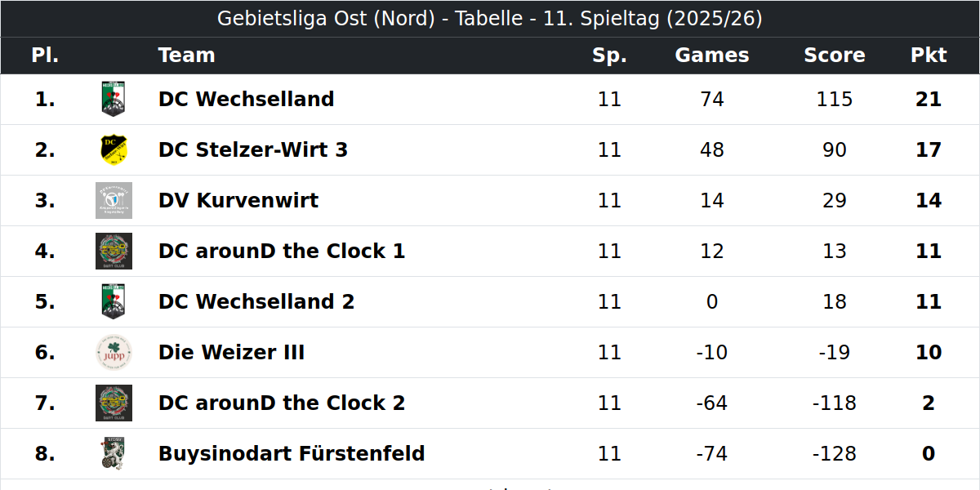Click the Die Weizer III shamrock logo

113,352
